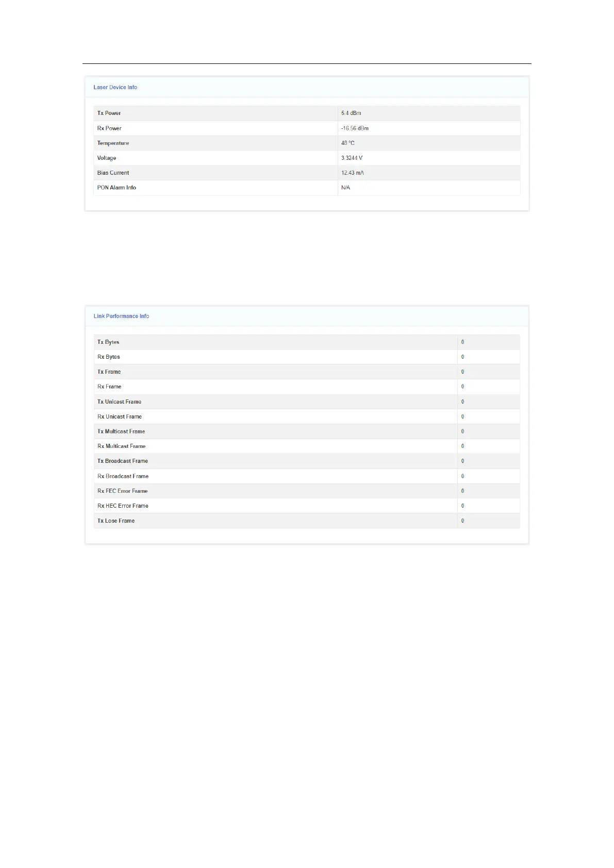
Task: Select the Tx Power row label
Action: (x=109, y=113)
